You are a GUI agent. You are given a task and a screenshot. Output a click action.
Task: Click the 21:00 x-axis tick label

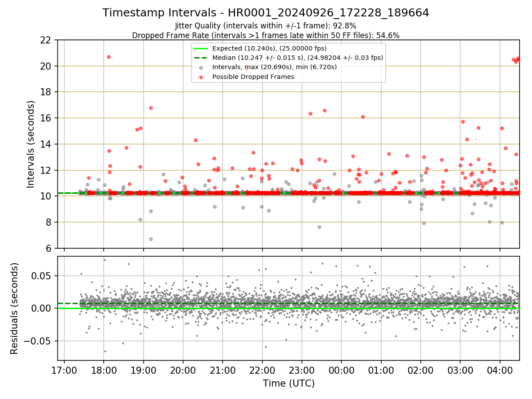click(223, 370)
